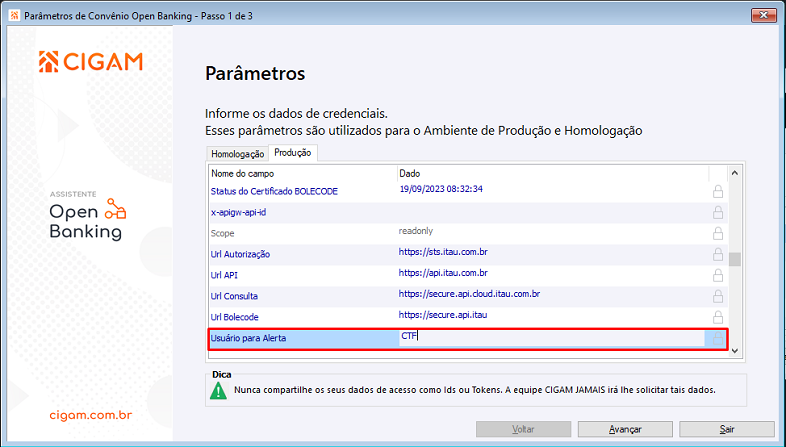This screenshot has height=447, width=786.
Task: Open the cigam.com.br link in sidebar
Action: pos(91,415)
